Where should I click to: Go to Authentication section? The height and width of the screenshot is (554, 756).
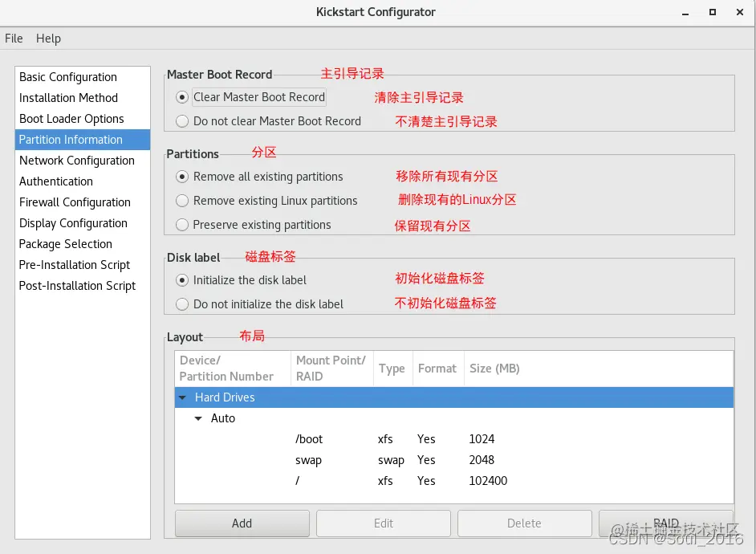tap(83, 181)
